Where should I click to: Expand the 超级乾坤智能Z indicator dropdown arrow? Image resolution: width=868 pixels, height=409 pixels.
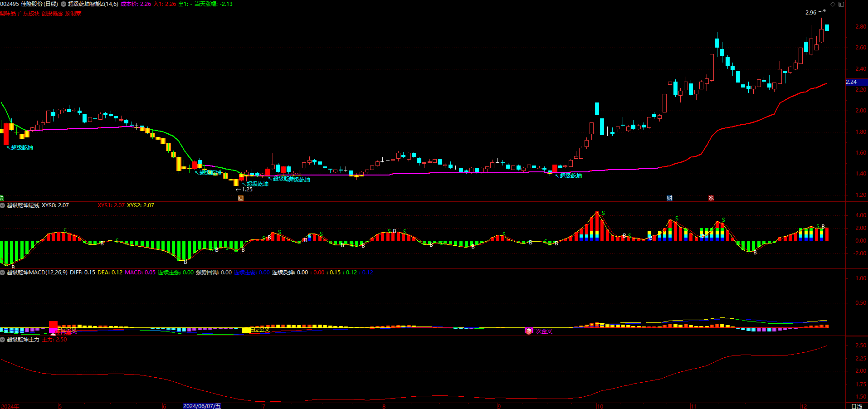point(63,4)
